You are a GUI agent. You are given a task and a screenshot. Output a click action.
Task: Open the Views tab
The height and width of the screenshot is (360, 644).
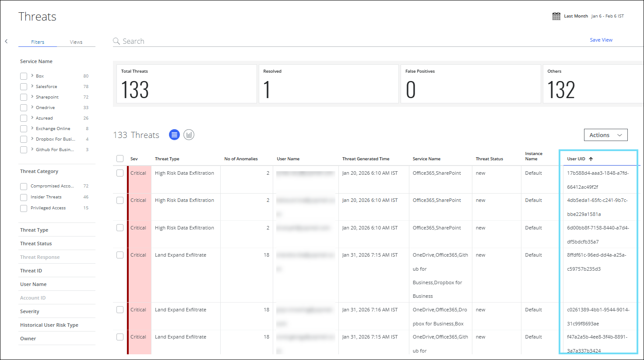pos(76,42)
